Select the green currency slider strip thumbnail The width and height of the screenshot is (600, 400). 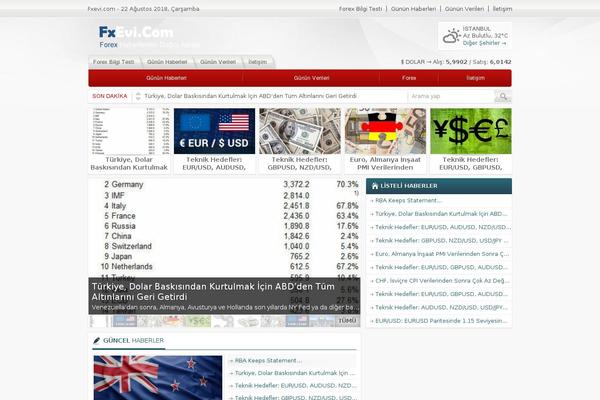coord(199,321)
